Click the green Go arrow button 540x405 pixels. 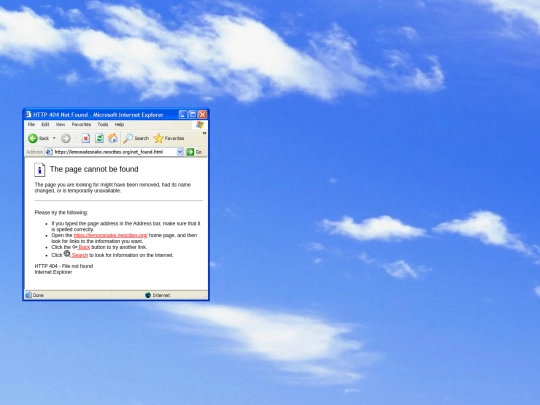pyautogui.click(x=190, y=152)
